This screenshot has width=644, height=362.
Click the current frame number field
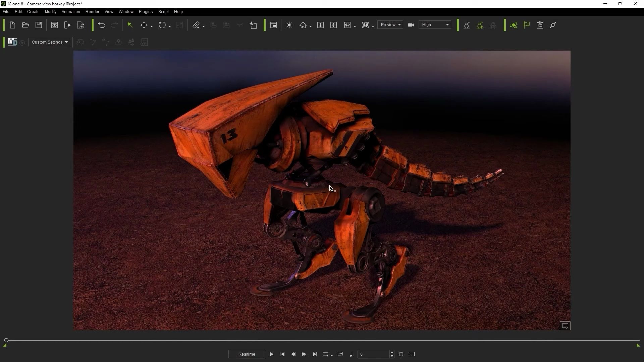(x=373, y=354)
